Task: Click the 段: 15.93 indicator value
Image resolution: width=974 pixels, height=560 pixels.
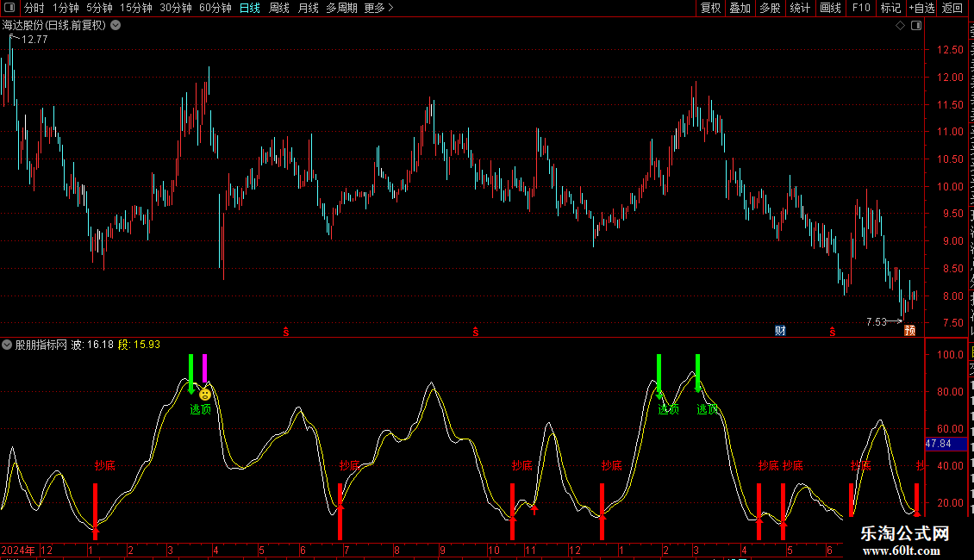Action: tap(139, 345)
